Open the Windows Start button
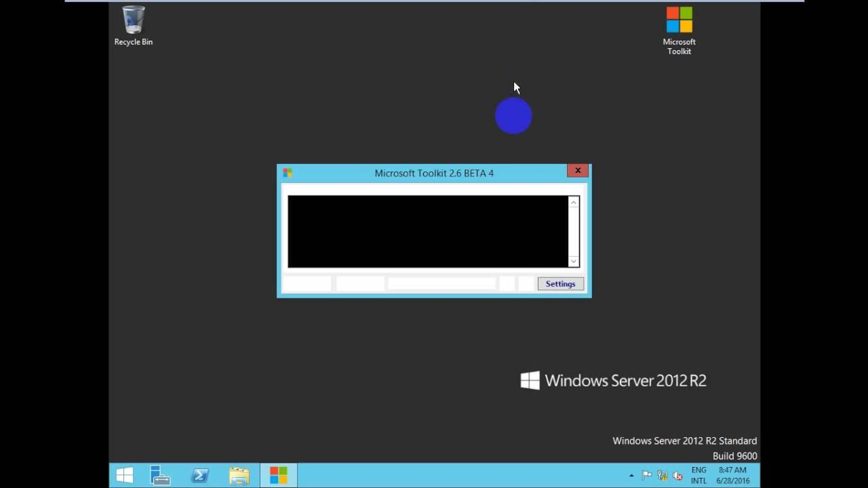This screenshot has height=488, width=868. [x=125, y=475]
